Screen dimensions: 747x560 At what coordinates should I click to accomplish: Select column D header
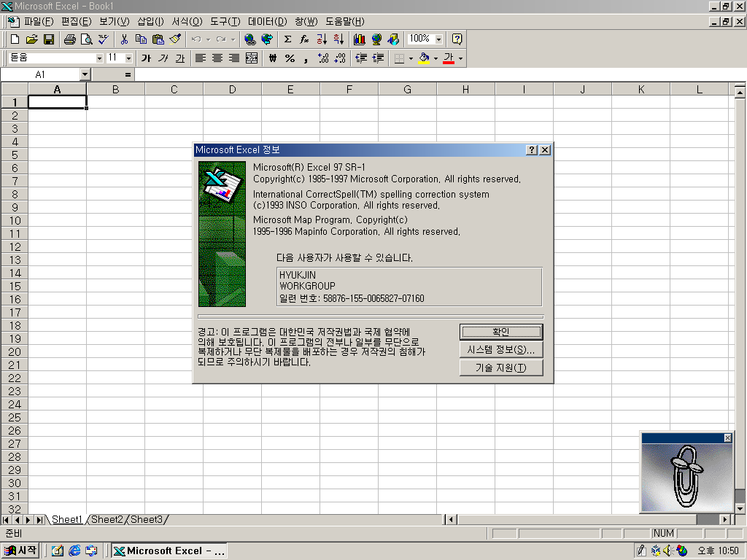point(233,89)
